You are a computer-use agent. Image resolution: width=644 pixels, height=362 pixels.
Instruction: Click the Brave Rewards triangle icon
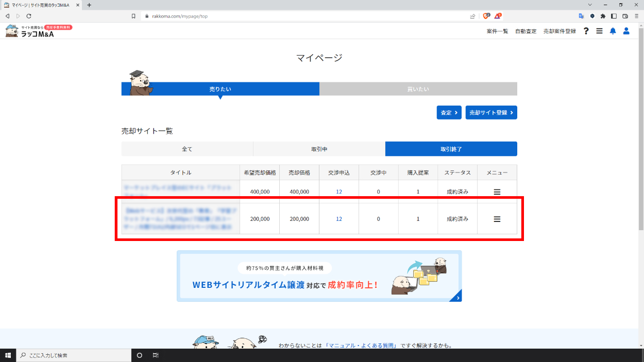click(498, 16)
